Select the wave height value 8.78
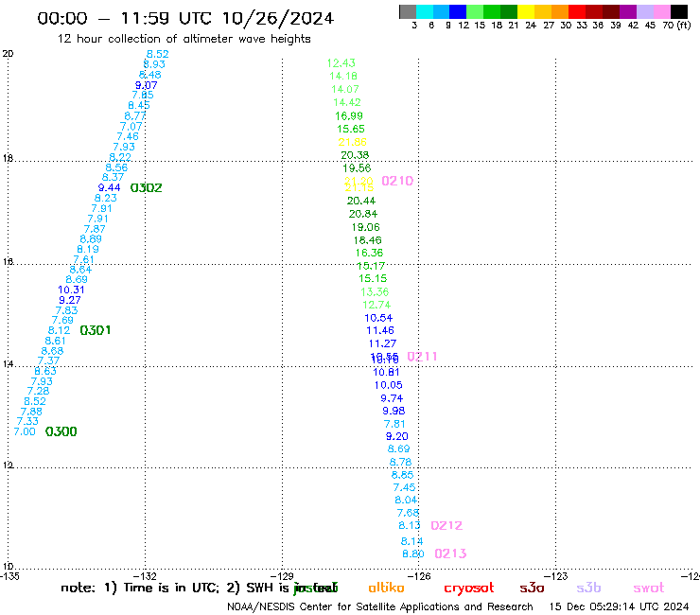This screenshot has height=615, width=700. click(x=400, y=463)
